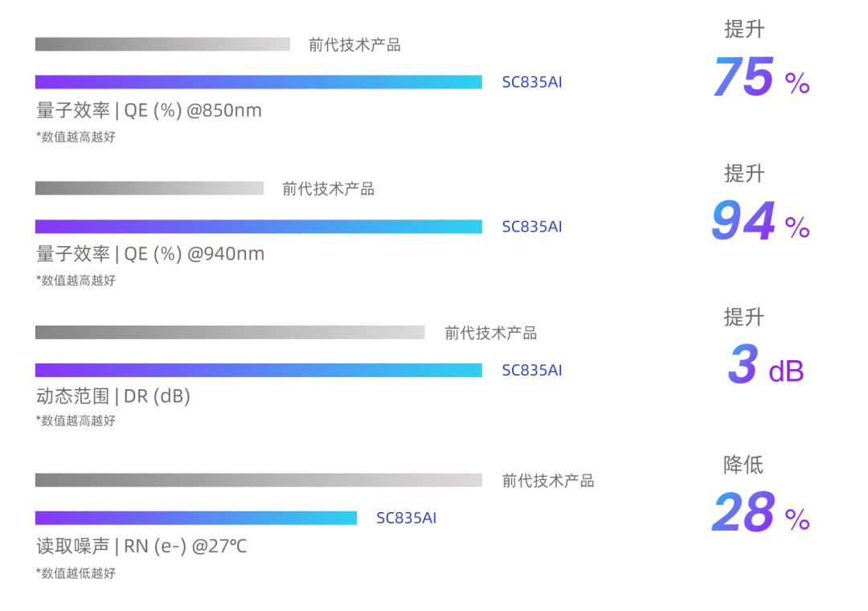Click the "降低" heading above 28%

coord(743,465)
